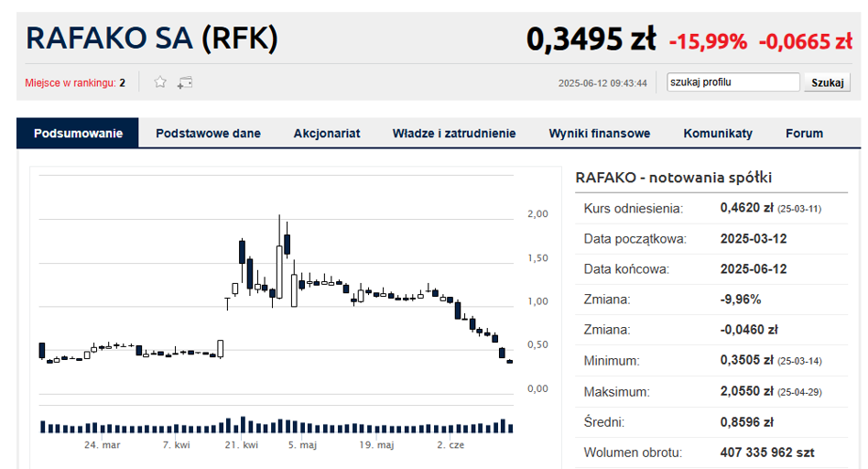The width and height of the screenshot is (868, 469).
Task: Go to the Władze i zatrudnienie tab
Action: pyautogui.click(x=454, y=133)
